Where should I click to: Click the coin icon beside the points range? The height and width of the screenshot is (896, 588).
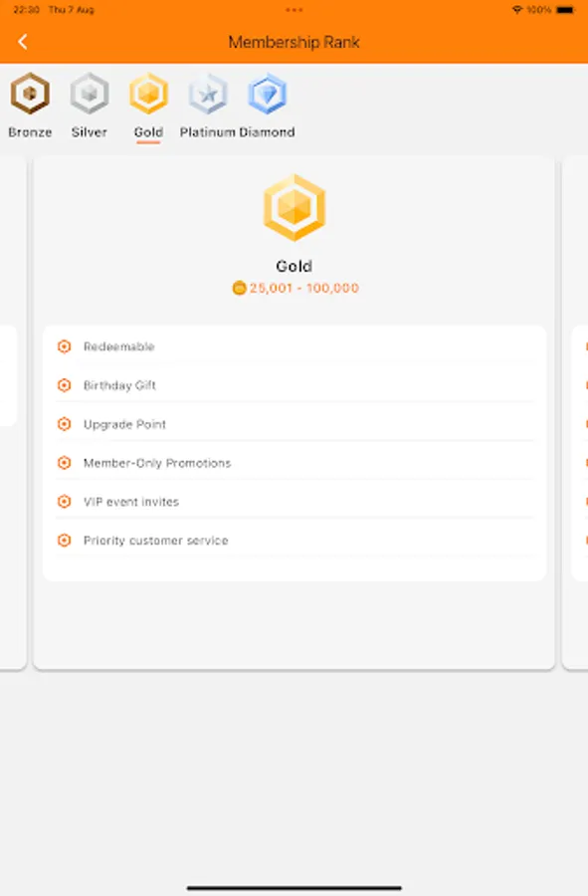coord(238,287)
